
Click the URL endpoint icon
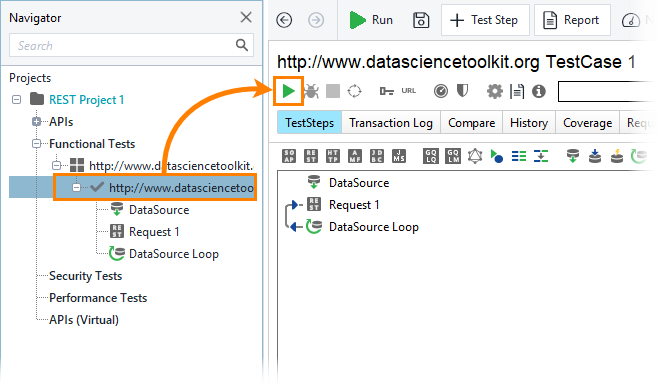[408, 91]
